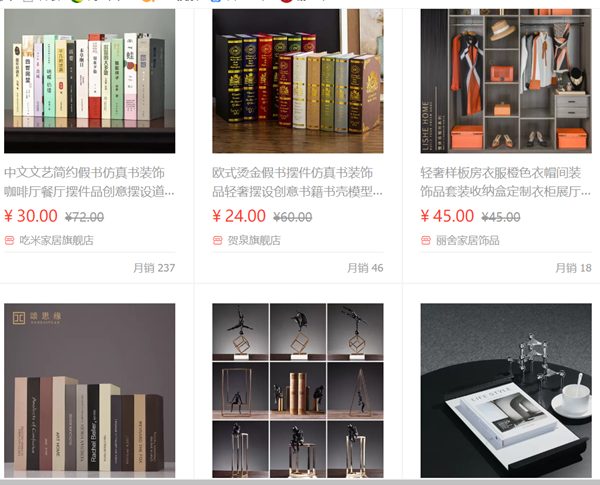View 颂思缘 muted fake books image
The width and height of the screenshot is (600, 485).
[90, 390]
